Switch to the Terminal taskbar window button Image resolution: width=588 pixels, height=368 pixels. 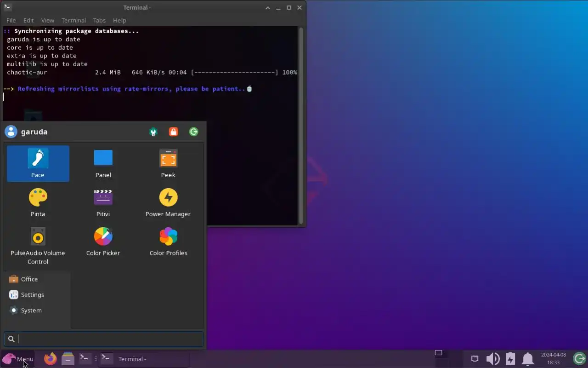pos(144,359)
